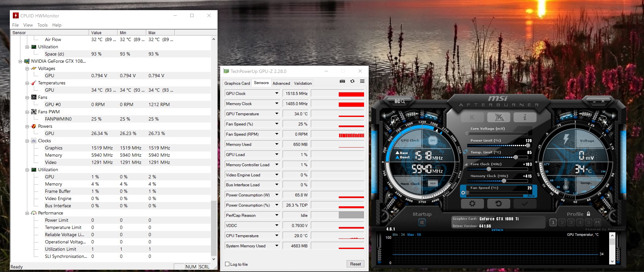Screen dimensions: 644x272
Task: Toggle the power/temp limit link icon
Action: tap(466, 151)
